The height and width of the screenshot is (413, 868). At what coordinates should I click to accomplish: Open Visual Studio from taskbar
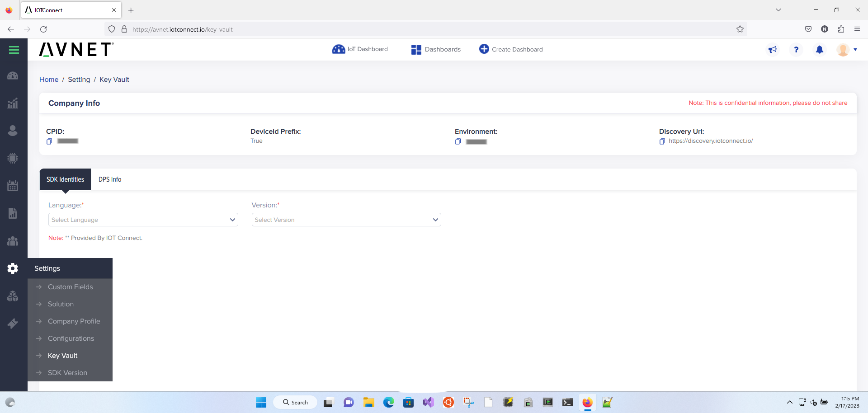point(429,402)
